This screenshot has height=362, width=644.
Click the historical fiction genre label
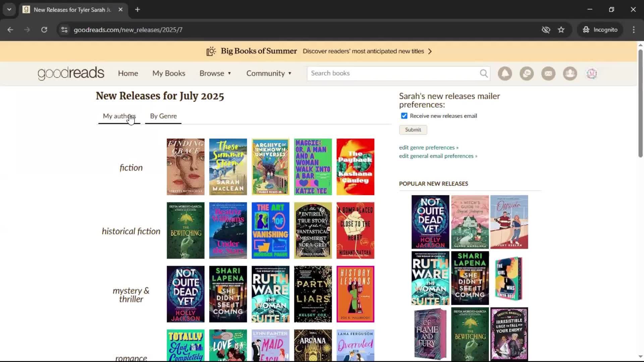tap(131, 231)
